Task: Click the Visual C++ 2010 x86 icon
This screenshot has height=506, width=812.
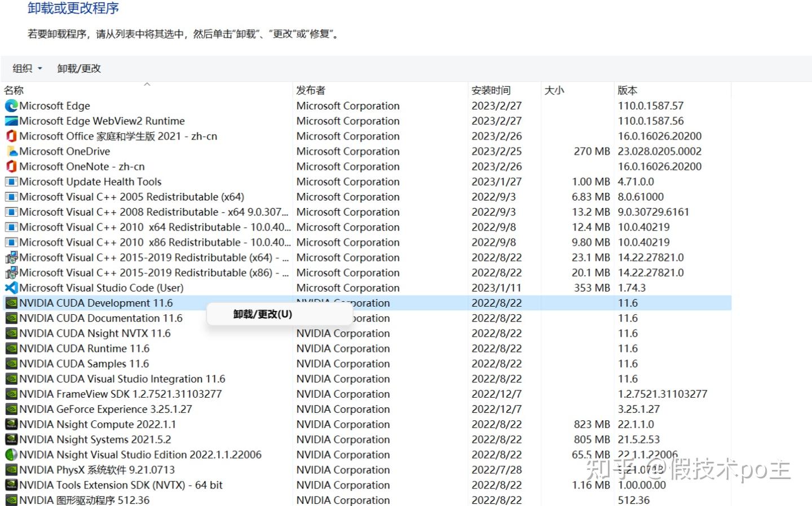Action: pyautogui.click(x=11, y=243)
